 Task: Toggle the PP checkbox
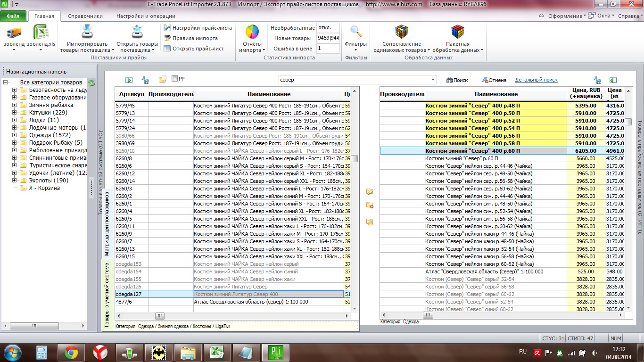(x=175, y=79)
